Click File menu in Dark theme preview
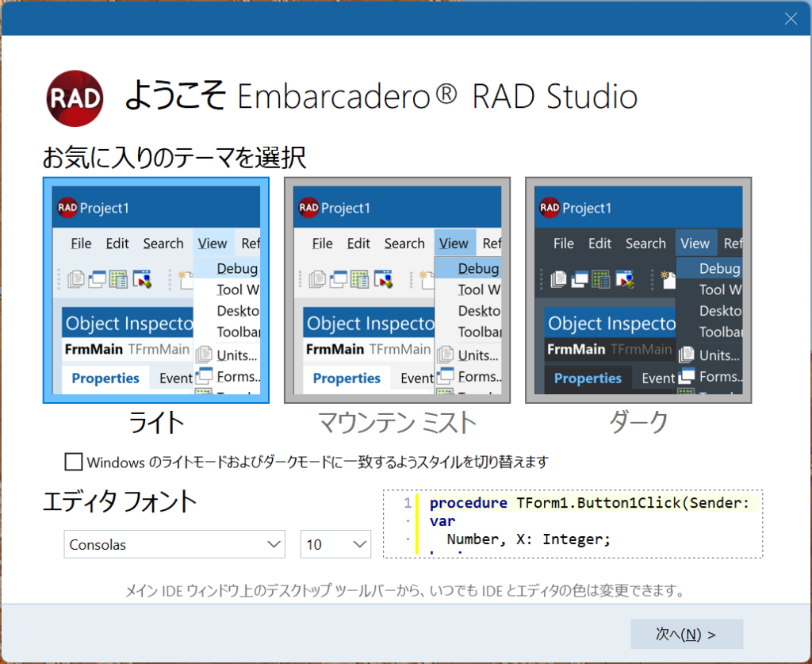 tap(563, 244)
